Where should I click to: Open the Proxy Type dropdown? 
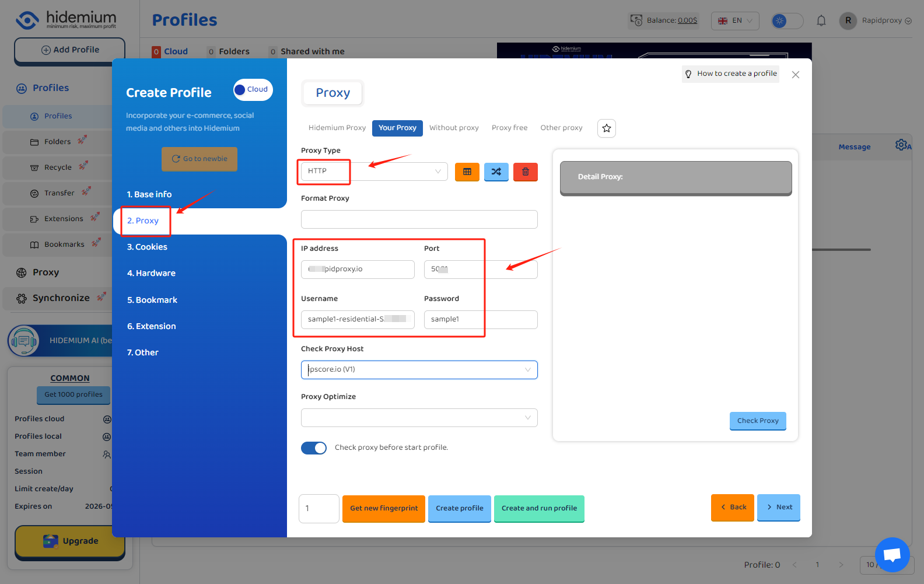click(374, 172)
